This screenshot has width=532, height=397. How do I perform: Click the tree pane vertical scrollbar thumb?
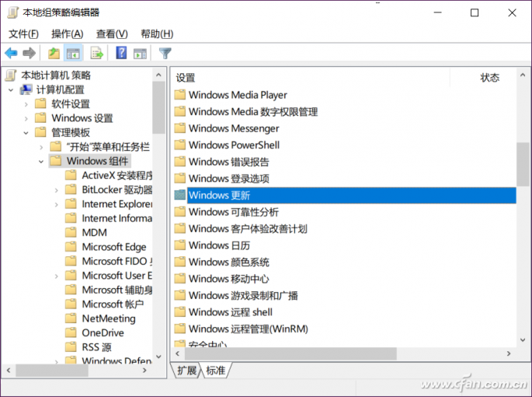[x=158, y=107]
